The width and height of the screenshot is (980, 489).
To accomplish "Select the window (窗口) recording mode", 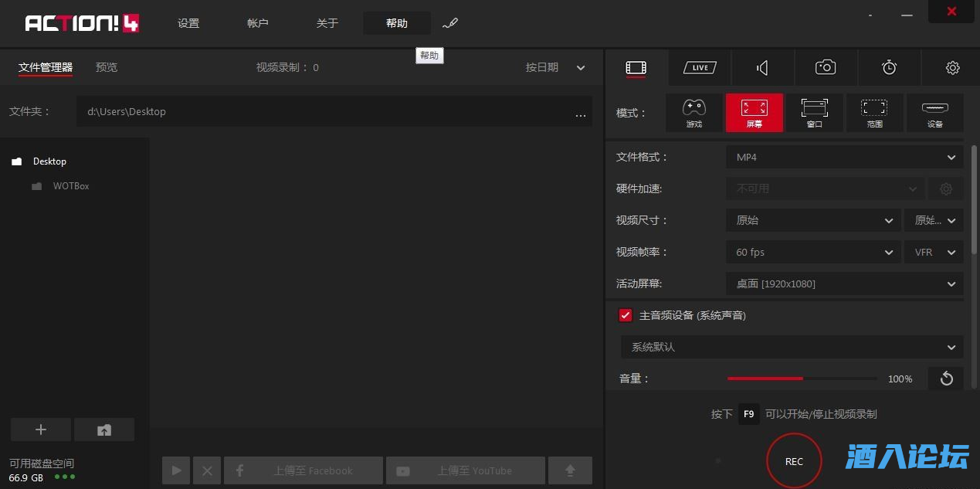I will 814,113.
